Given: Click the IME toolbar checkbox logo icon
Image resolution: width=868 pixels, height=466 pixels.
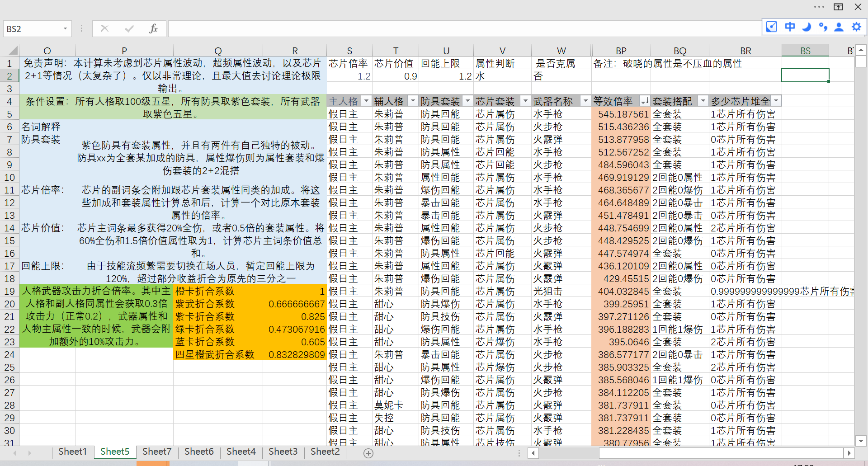Looking at the screenshot, I should 771,27.
